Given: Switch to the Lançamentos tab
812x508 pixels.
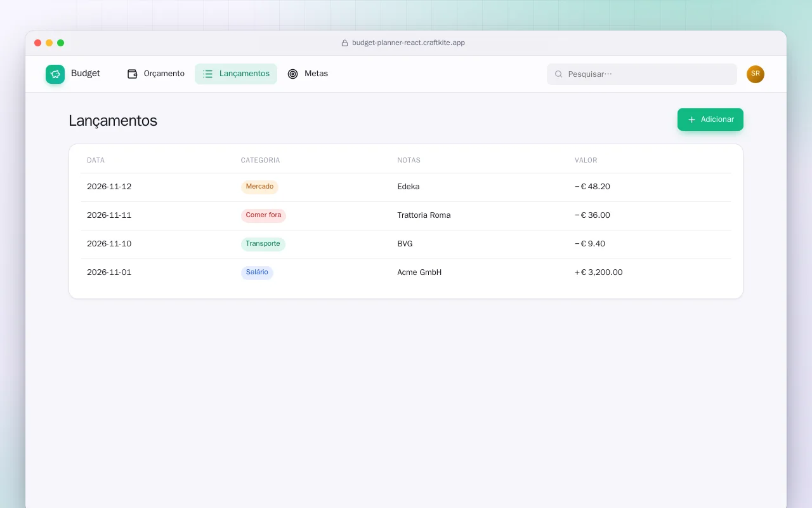Looking at the screenshot, I should coord(236,74).
